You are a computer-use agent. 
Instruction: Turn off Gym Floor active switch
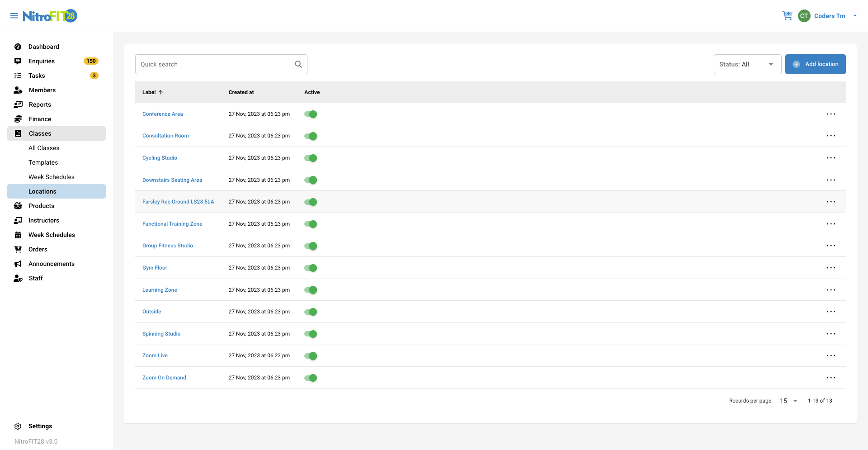[311, 268]
